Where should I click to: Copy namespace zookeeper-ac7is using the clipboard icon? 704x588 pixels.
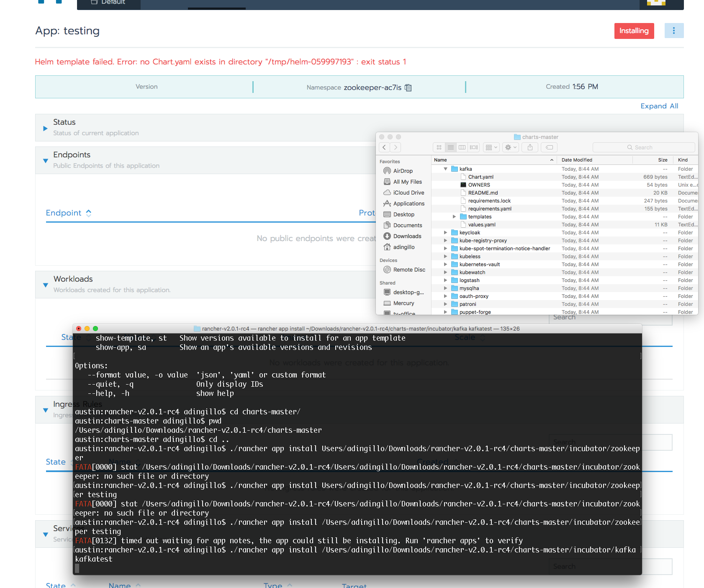408,87
